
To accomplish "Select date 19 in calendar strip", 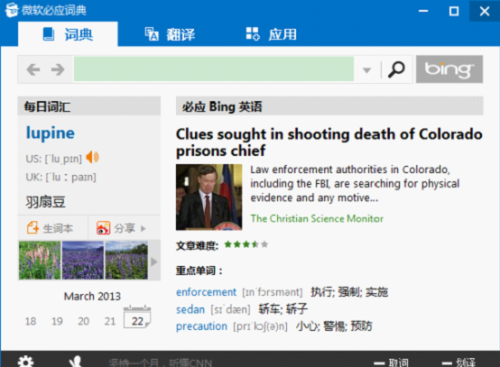I will pos(57,321).
